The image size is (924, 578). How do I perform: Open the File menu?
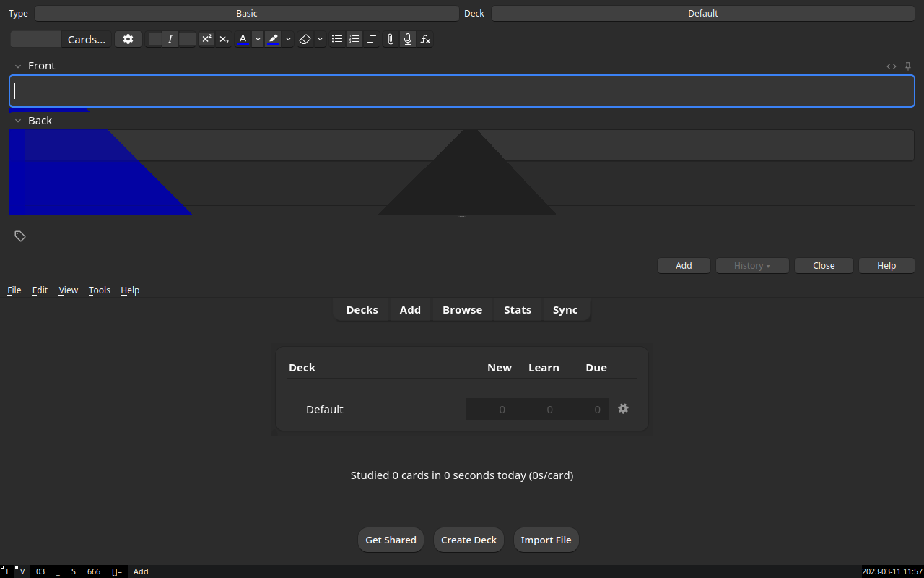click(14, 290)
